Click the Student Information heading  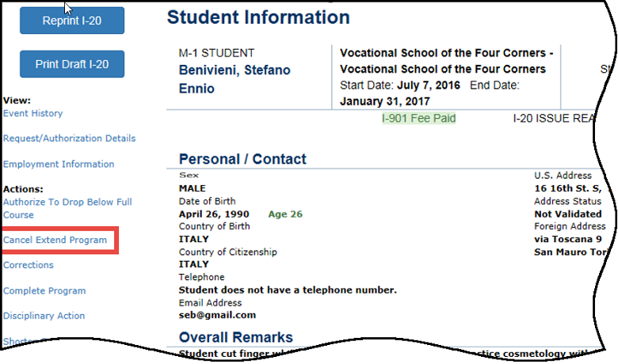click(x=258, y=17)
